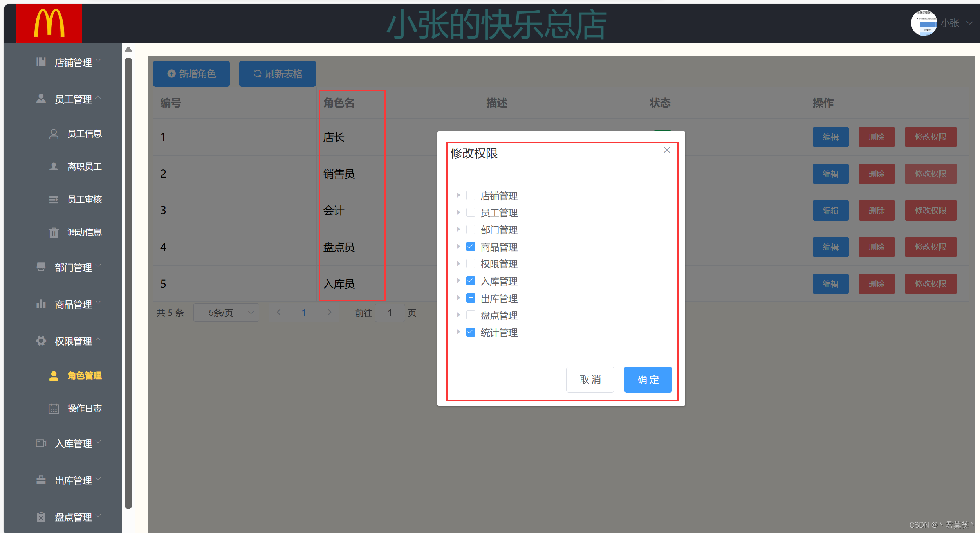
Task: Click the 员工信息 person outline icon
Action: [x=54, y=134]
